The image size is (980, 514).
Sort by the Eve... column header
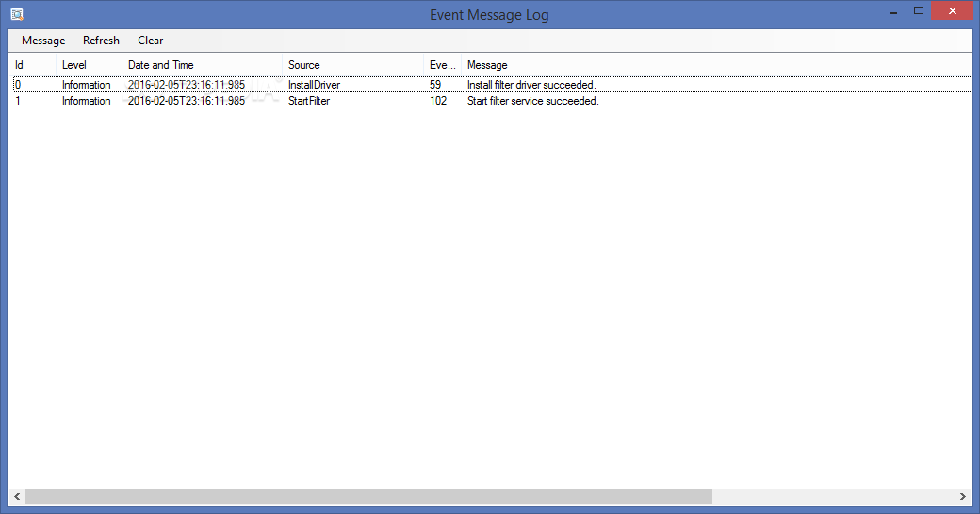point(443,65)
